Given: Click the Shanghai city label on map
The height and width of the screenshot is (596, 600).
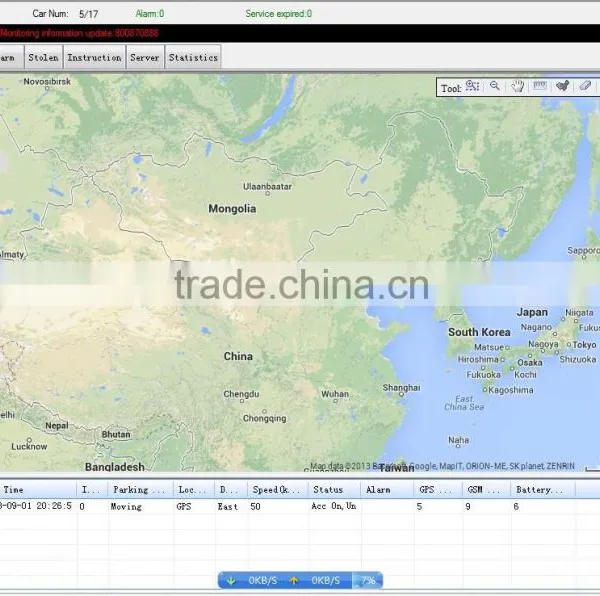Looking at the screenshot, I should pos(401,388).
